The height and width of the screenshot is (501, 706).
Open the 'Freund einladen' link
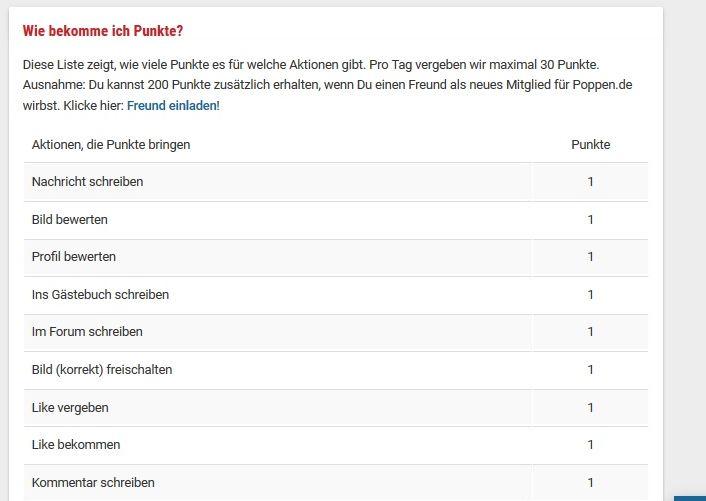(x=171, y=105)
